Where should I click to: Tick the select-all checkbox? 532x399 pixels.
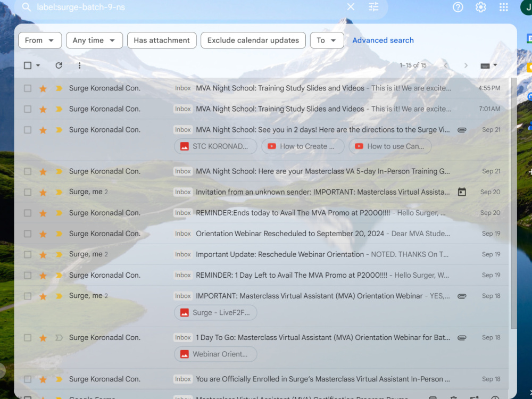28,65
